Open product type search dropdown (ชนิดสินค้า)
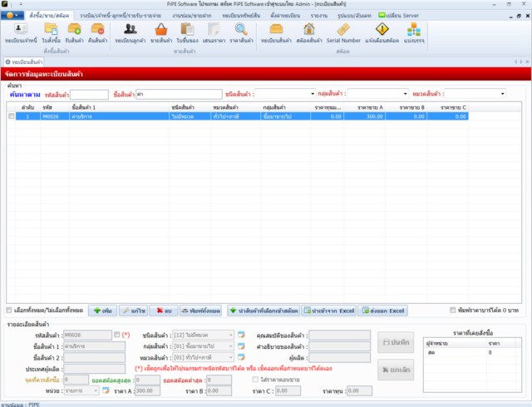The height and width of the screenshot is (407, 532). click(x=313, y=94)
